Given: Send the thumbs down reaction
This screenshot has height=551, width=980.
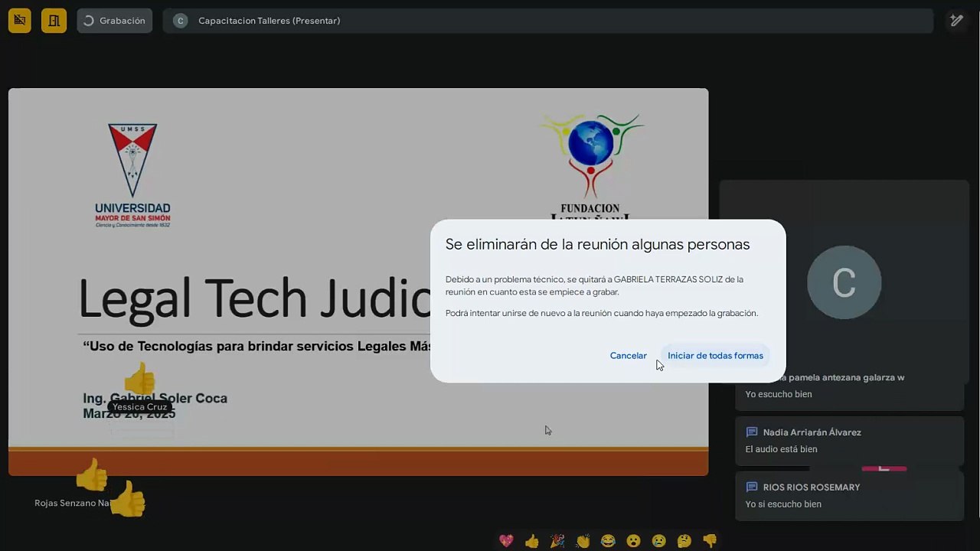Looking at the screenshot, I should (710, 541).
